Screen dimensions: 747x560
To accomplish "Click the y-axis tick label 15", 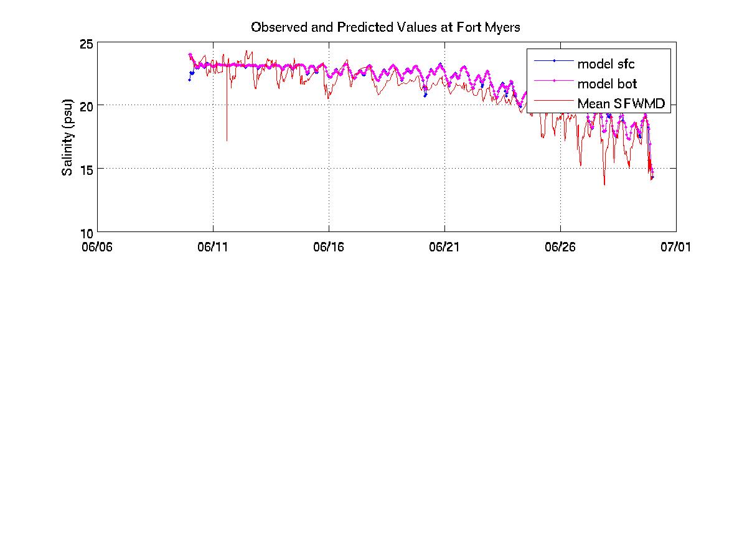I will (x=86, y=169).
